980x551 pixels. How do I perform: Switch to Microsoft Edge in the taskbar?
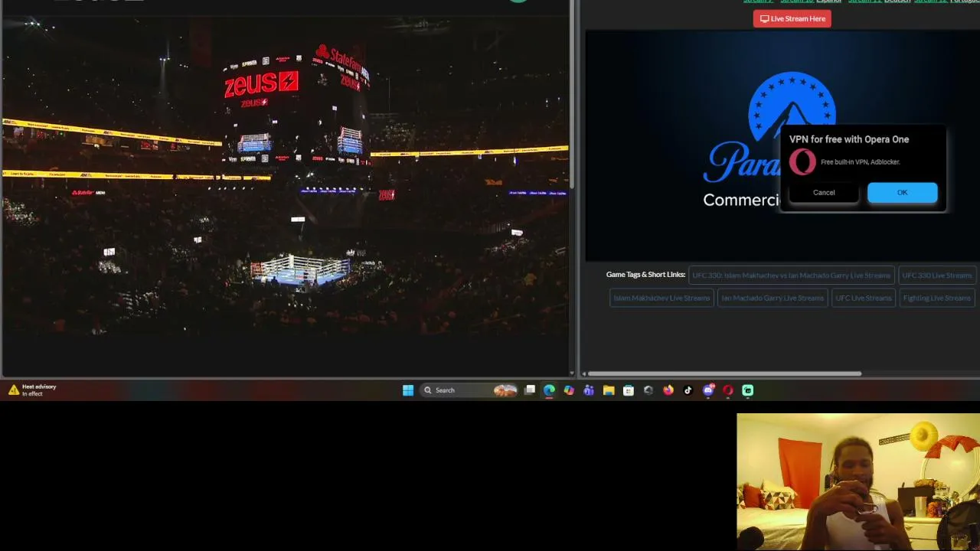[549, 390]
